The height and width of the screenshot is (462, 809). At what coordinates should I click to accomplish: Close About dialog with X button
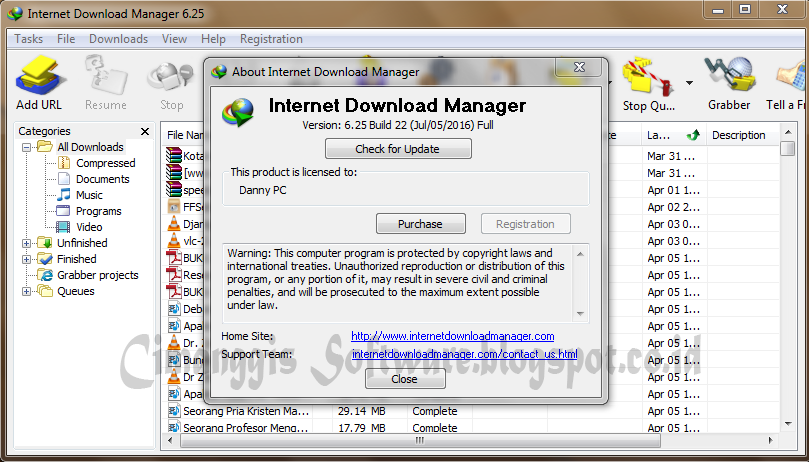579,67
